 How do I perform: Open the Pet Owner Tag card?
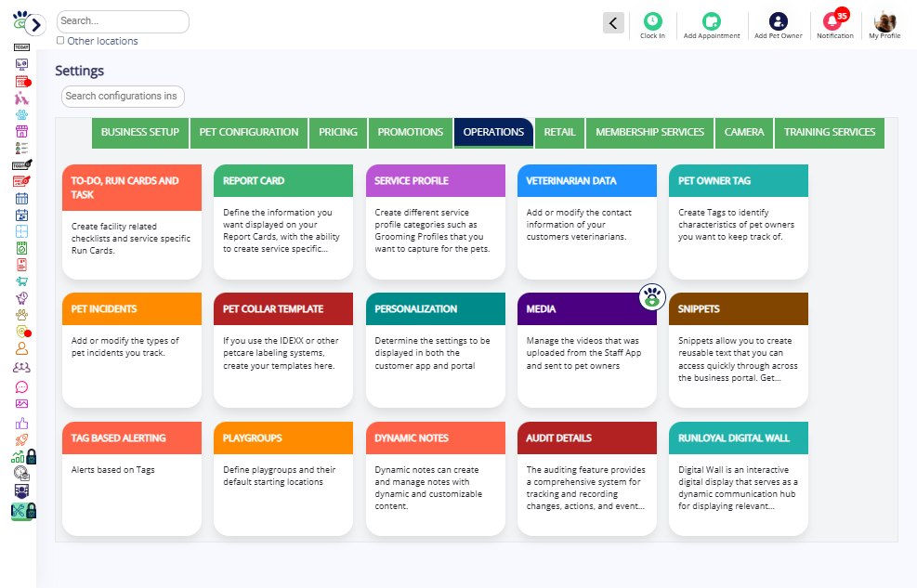[x=739, y=221]
